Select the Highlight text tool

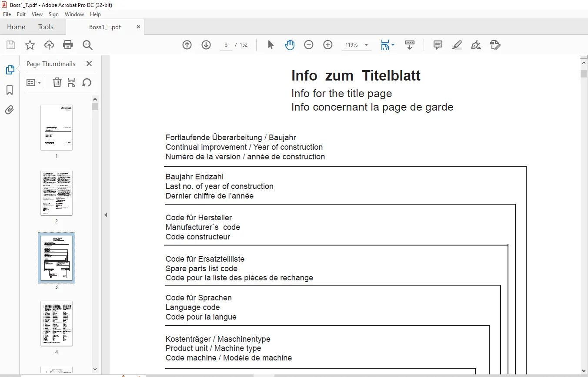[457, 45]
